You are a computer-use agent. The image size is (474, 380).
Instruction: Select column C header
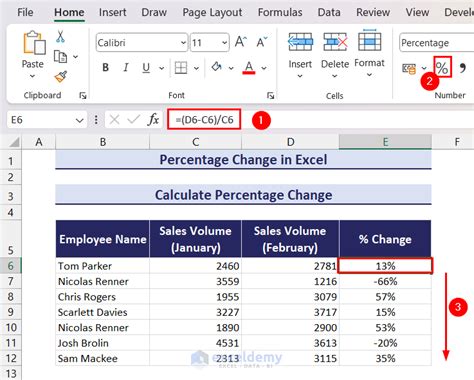tap(195, 142)
